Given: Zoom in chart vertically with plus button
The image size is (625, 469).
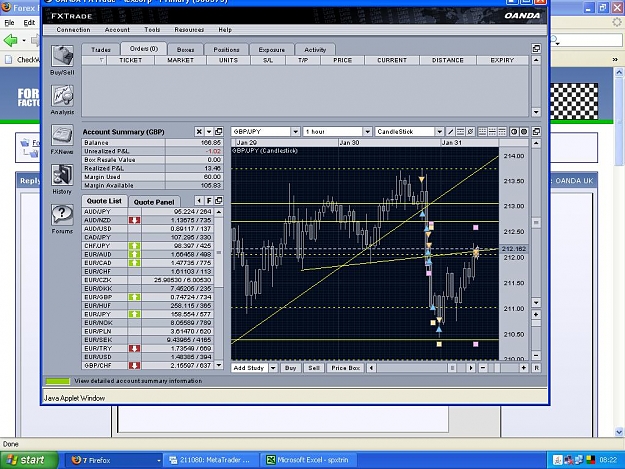Looking at the screenshot, I should pyautogui.click(x=537, y=314).
